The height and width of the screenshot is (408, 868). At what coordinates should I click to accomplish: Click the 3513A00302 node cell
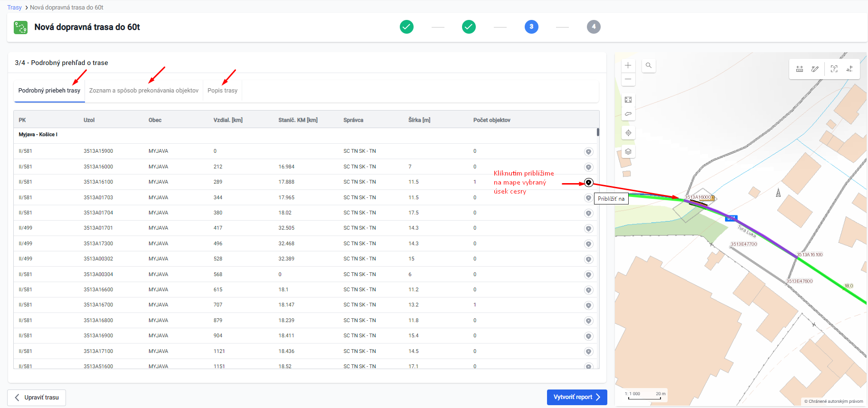click(x=98, y=259)
